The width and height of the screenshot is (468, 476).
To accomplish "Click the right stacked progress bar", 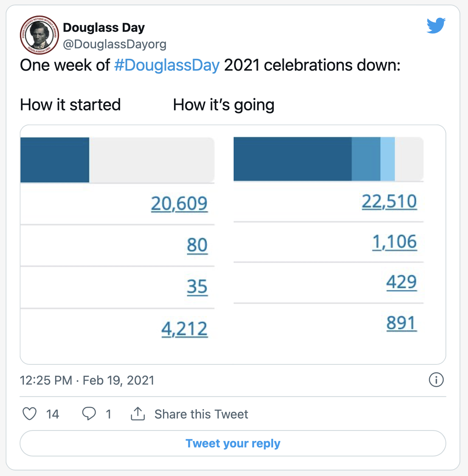I will pyautogui.click(x=328, y=159).
